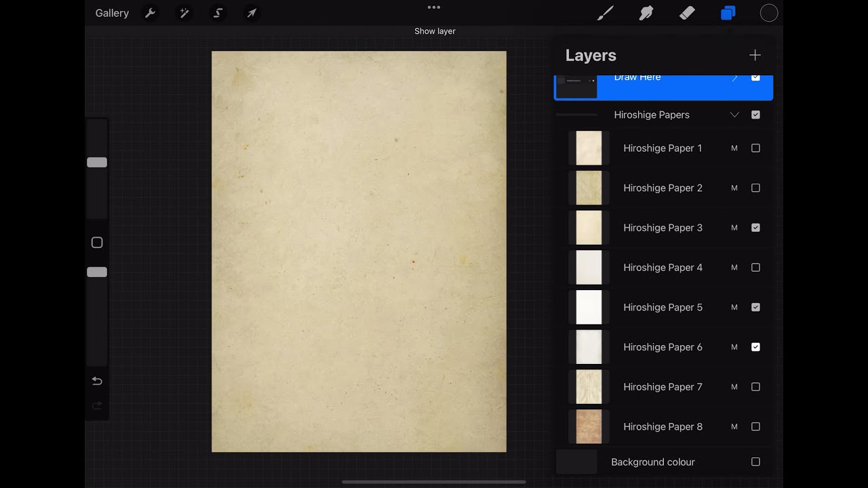Select the Hiroshige Paper 6 layer name
This screenshot has height=488, width=868.
(663, 347)
